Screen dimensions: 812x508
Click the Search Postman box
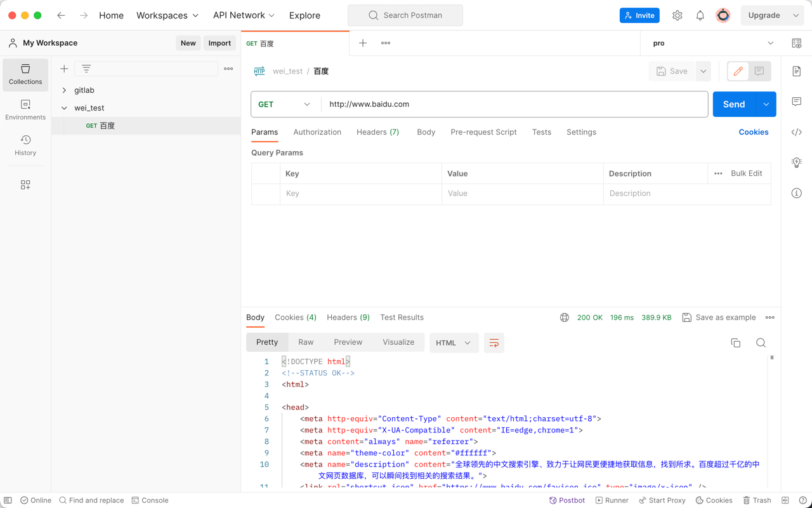point(405,15)
